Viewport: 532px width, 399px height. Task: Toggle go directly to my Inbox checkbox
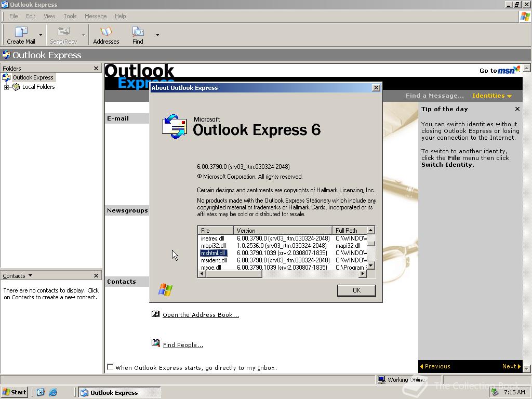pyautogui.click(x=110, y=367)
